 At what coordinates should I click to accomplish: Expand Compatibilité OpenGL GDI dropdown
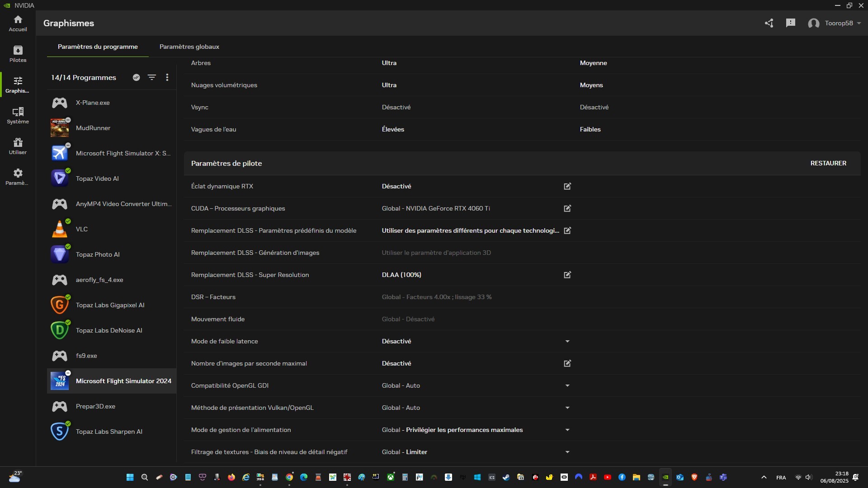tap(567, 385)
